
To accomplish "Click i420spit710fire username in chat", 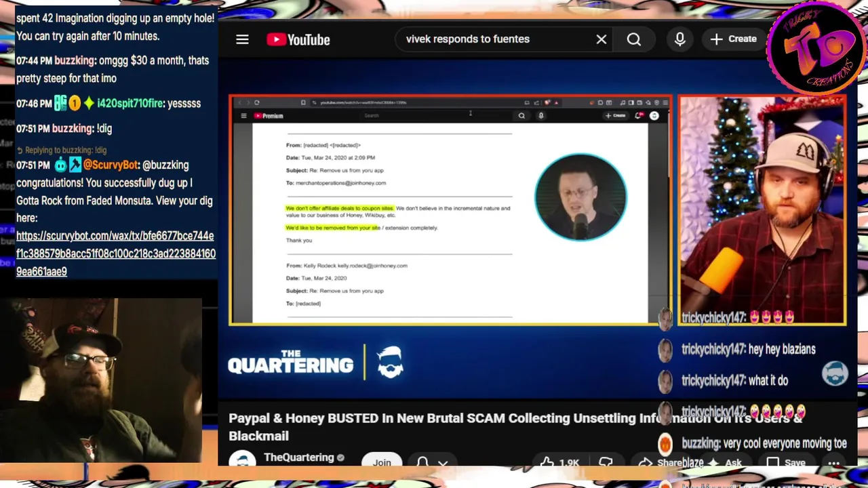I will coord(130,103).
